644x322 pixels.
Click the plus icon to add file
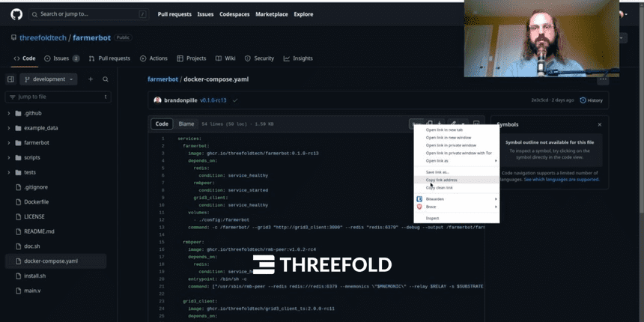pos(91,79)
